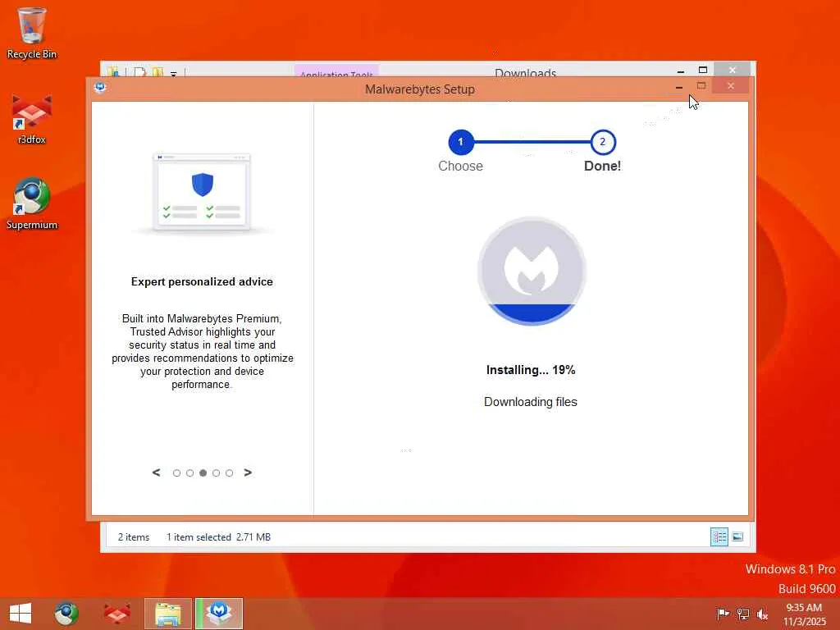Click the shield illustration thumbnail
Viewport: 840px width, 630px height.
[x=202, y=192]
